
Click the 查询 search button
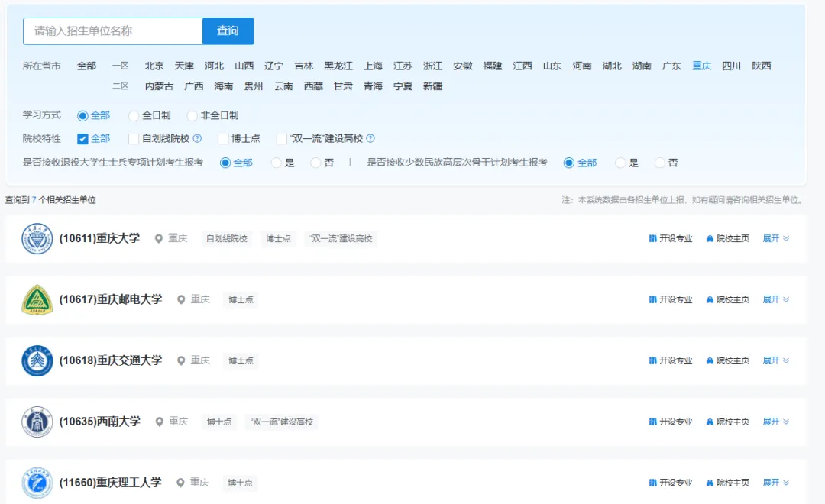click(228, 31)
